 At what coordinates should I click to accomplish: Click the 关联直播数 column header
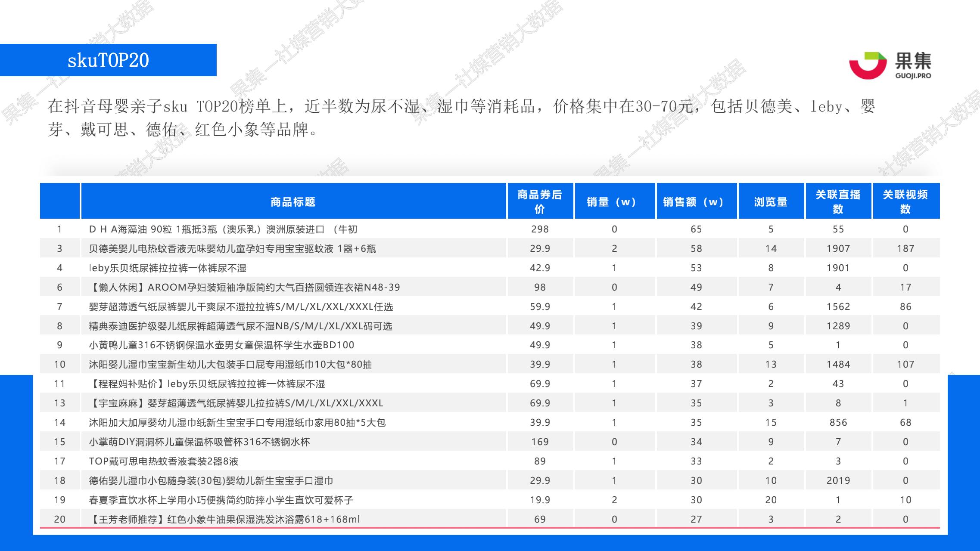point(838,201)
